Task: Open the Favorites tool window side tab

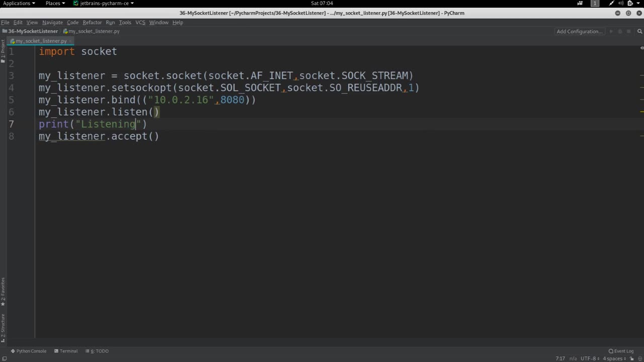Action: [3, 292]
